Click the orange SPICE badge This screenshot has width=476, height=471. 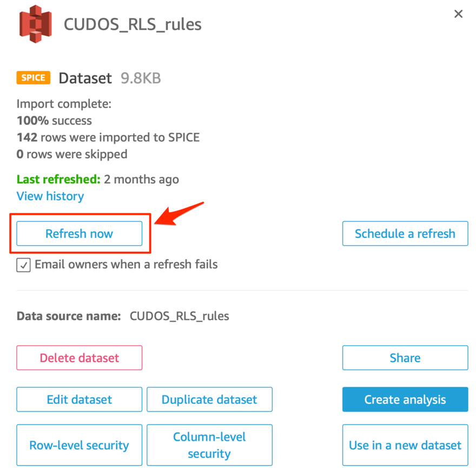[x=34, y=78]
